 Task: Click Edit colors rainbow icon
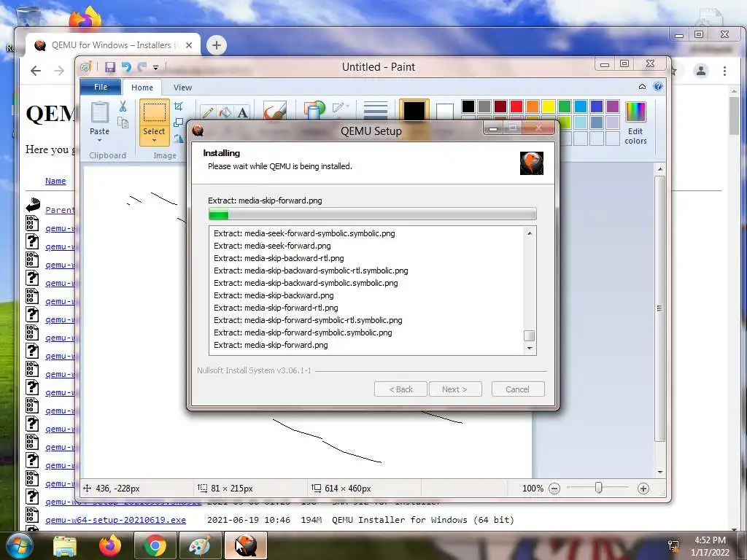point(635,112)
